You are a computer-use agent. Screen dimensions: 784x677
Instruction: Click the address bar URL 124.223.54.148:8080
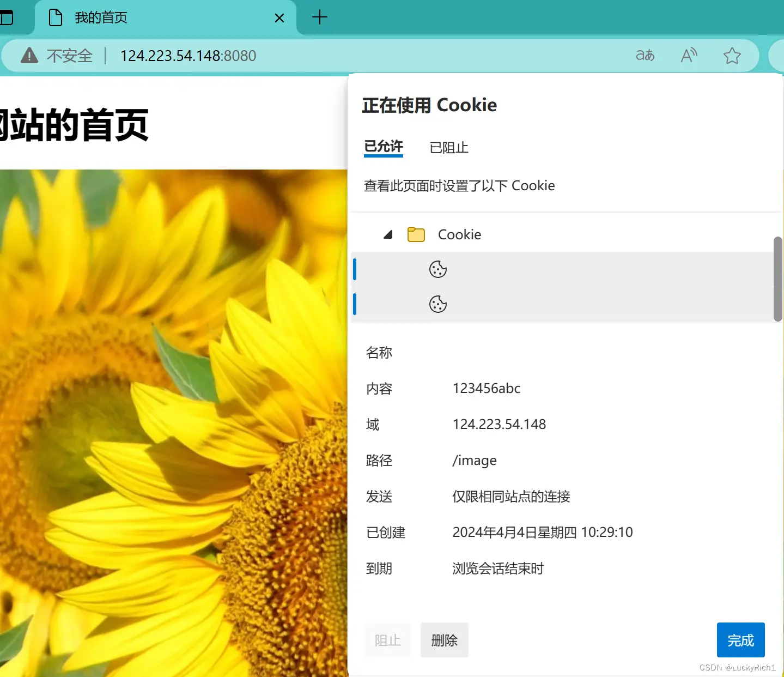point(188,56)
